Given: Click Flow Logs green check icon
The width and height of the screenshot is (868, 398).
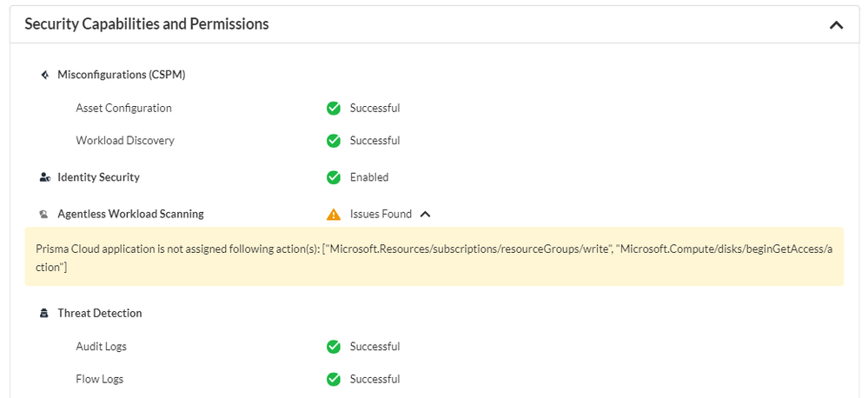Looking at the screenshot, I should point(334,379).
